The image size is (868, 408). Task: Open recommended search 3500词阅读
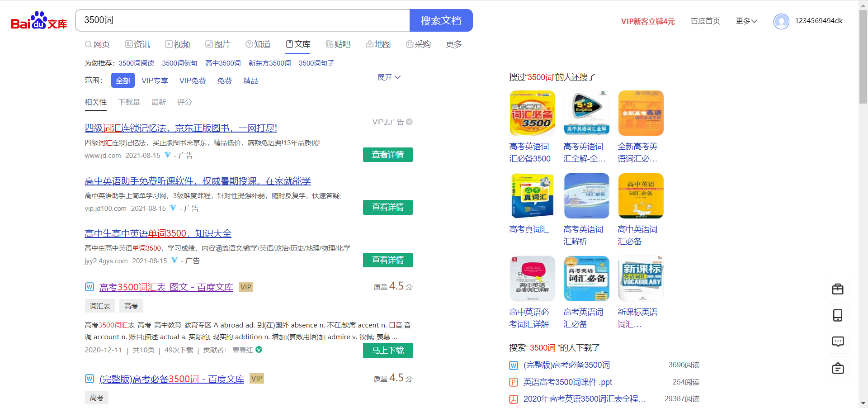point(137,63)
